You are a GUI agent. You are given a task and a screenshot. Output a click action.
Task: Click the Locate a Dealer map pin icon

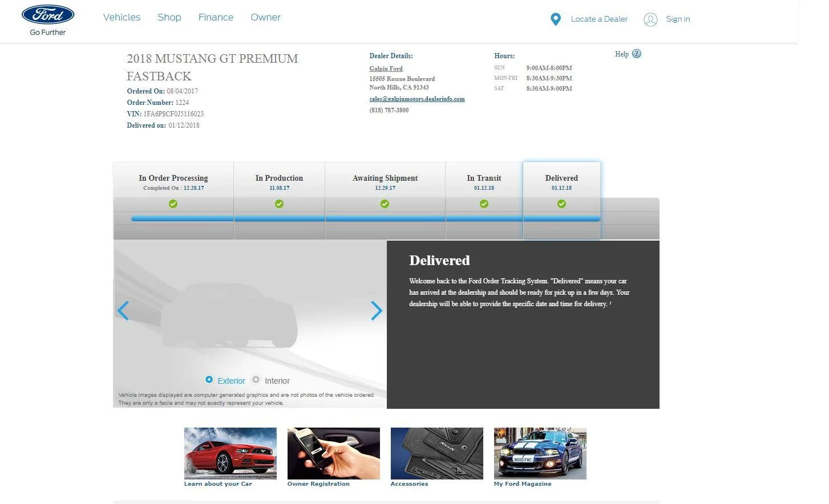coord(556,19)
